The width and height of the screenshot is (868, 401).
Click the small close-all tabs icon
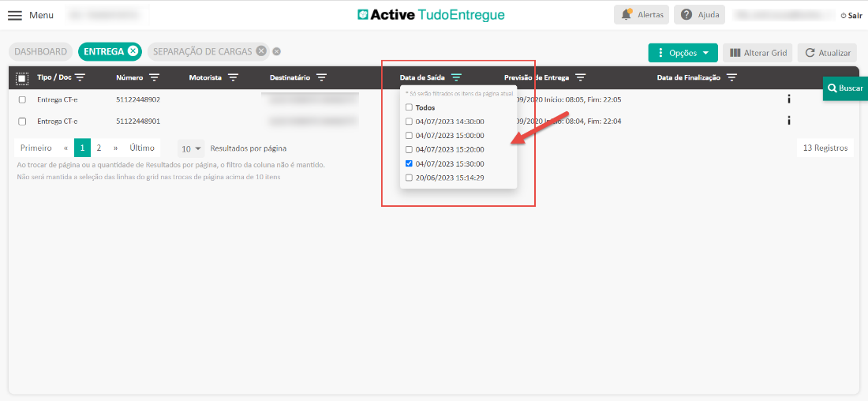coord(277,51)
